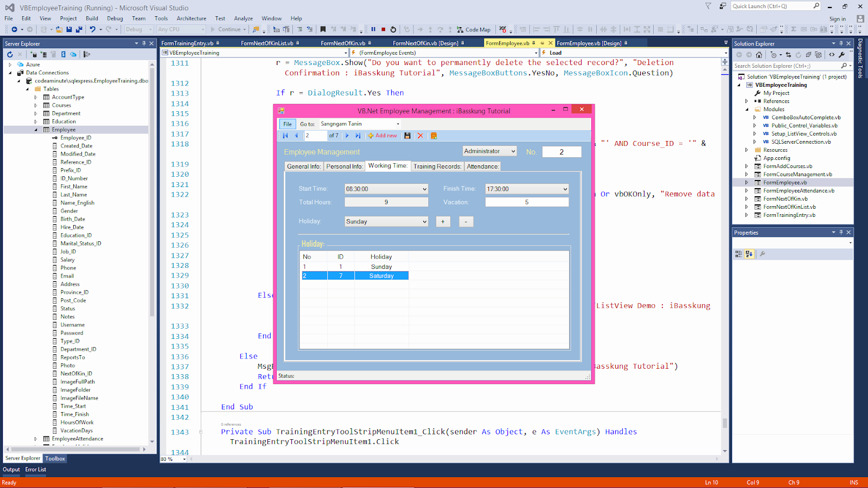The width and height of the screenshot is (868, 488).
Task: Delete current record with the red X icon
Action: (x=421, y=136)
